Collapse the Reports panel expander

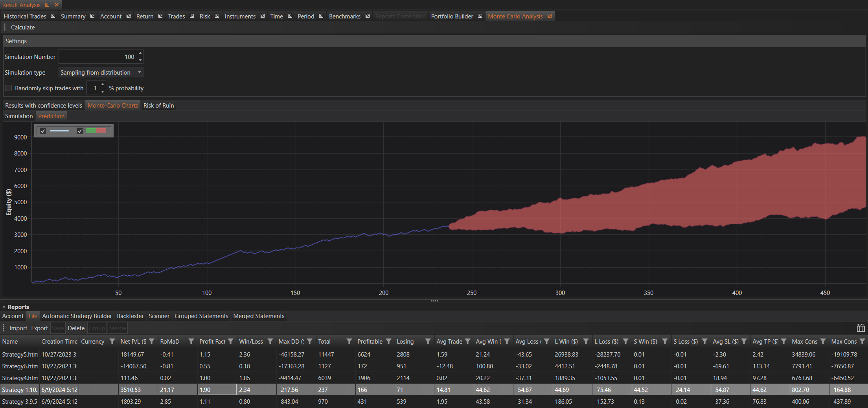pos(4,307)
